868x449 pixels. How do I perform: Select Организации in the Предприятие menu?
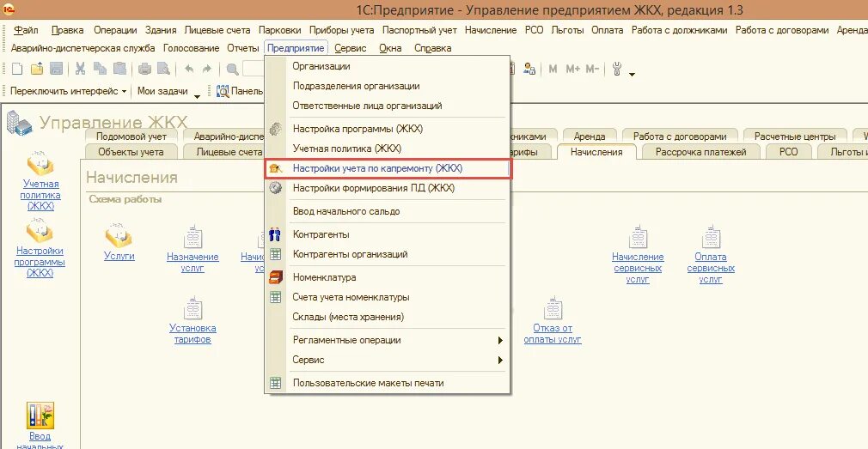(387, 66)
